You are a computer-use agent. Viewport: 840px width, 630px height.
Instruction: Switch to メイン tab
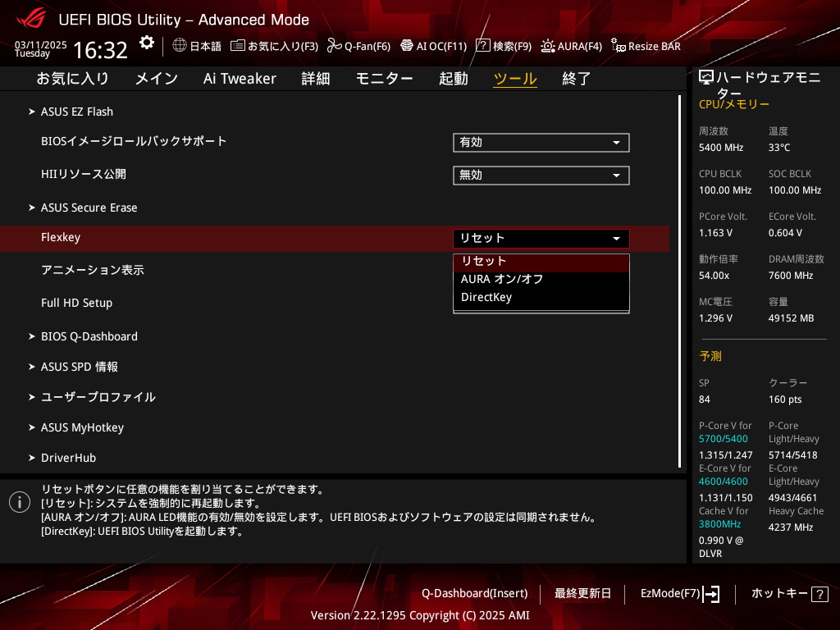click(157, 79)
